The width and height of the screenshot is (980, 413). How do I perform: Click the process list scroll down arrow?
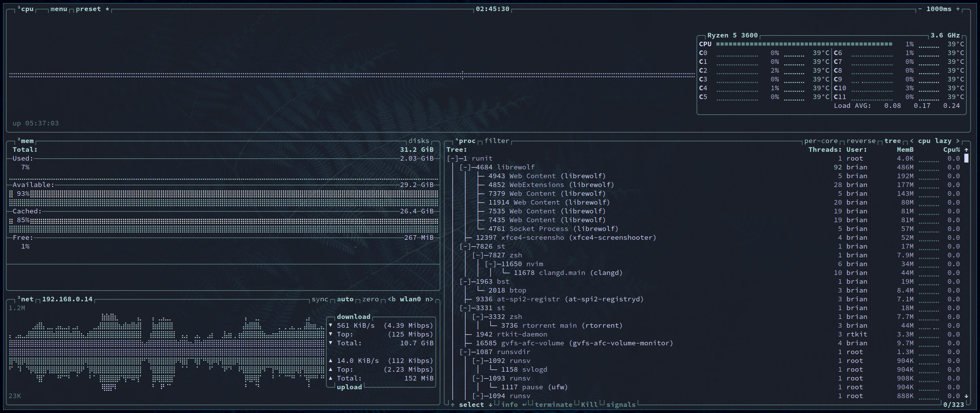pyautogui.click(x=966, y=396)
